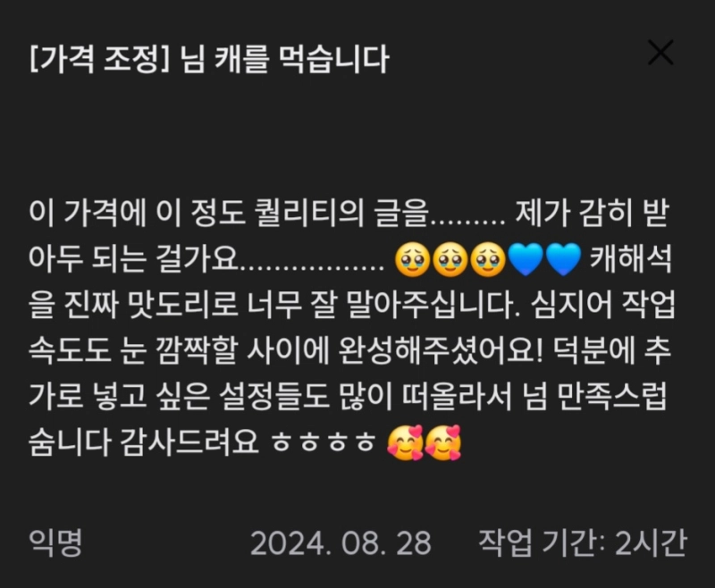Click the second blue heart before 캐해석

pyautogui.click(x=563, y=260)
